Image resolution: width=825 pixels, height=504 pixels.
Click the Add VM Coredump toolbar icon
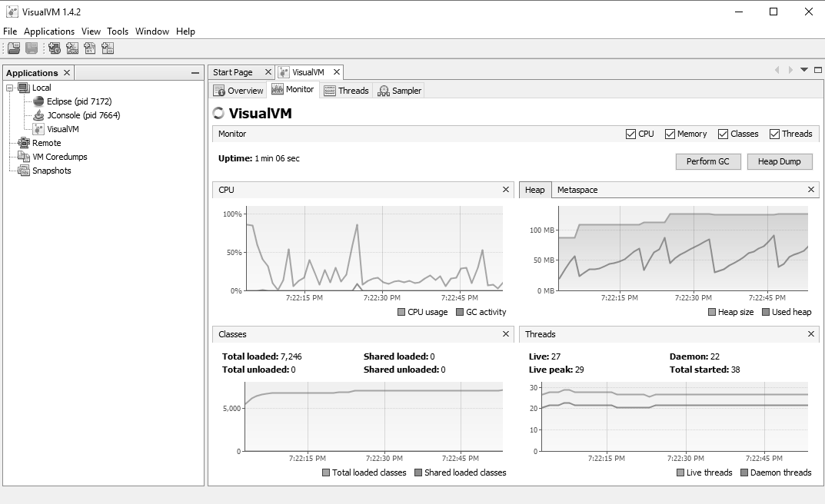(90, 48)
